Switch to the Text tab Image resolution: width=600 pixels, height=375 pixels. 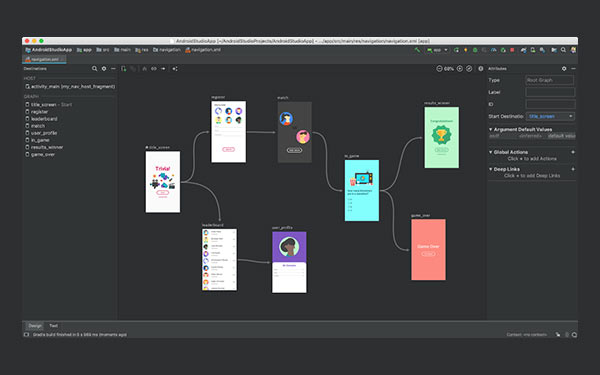click(x=54, y=326)
